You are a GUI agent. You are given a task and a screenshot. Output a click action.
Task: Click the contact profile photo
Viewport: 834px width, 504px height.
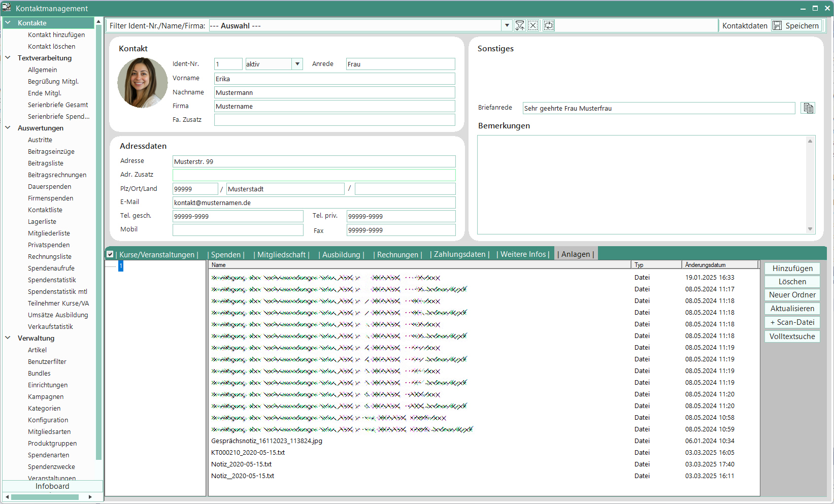tap(143, 83)
